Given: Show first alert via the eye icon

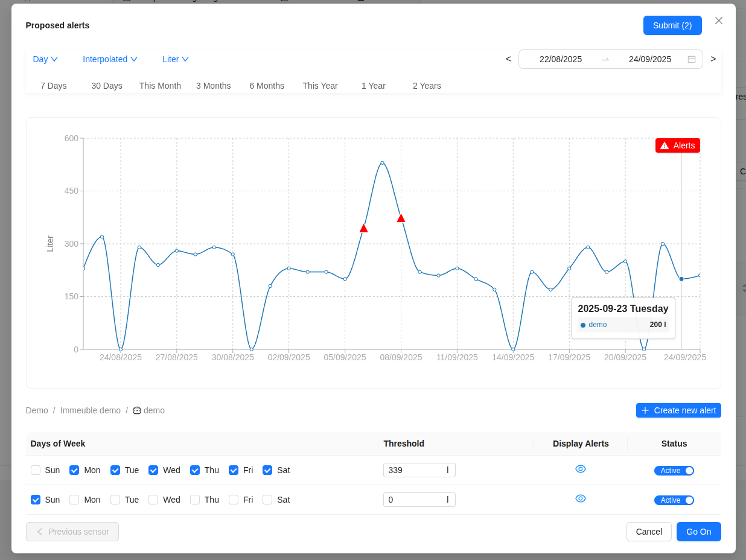Looking at the screenshot, I should tap(581, 469).
